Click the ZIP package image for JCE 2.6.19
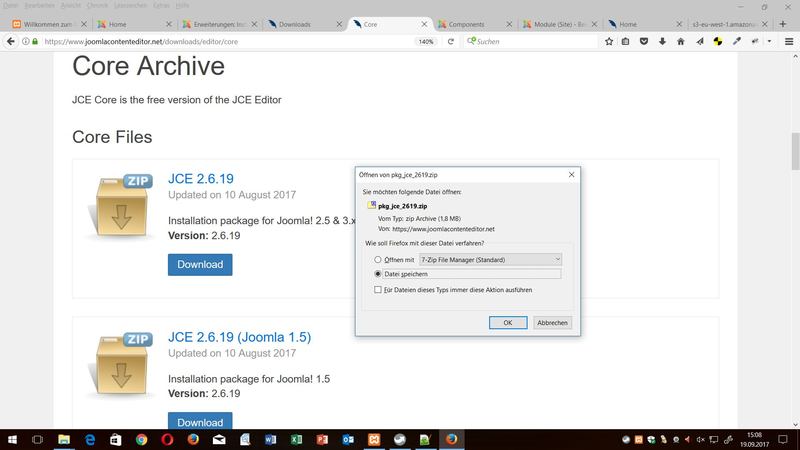The height and width of the screenshot is (450, 800). coord(121,207)
